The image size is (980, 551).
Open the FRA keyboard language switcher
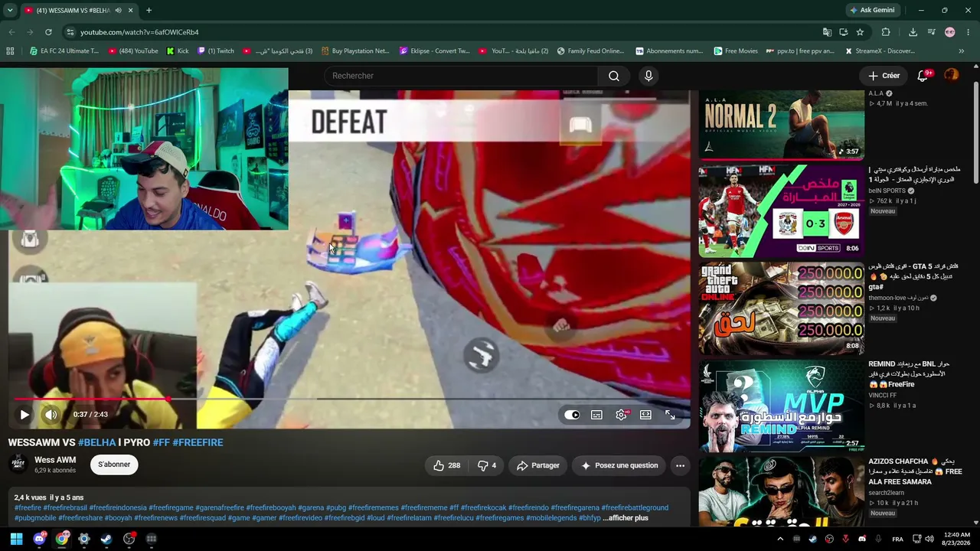897,539
